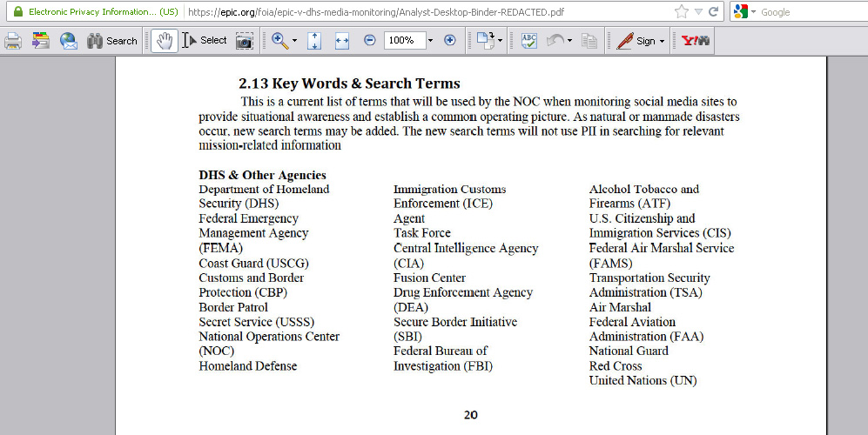Open Search with the binoculars button
Image resolution: width=868 pixels, height=435 pixels.
pyautogui.click(x=111, y=41)
